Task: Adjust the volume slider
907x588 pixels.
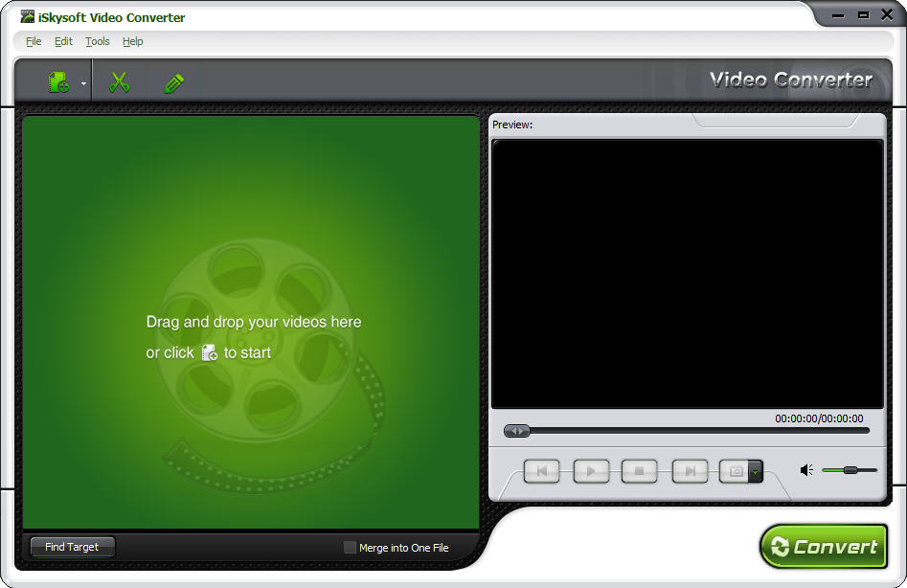Action: tap(851, 469)
